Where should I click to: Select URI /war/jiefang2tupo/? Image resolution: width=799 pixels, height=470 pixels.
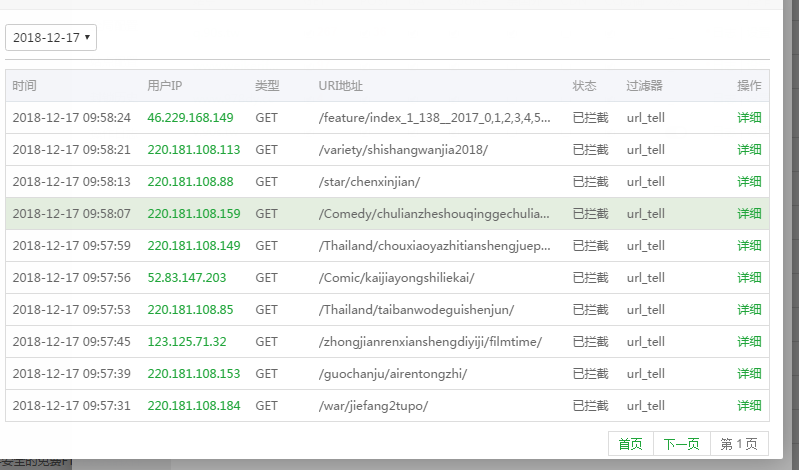click(373, 406)
